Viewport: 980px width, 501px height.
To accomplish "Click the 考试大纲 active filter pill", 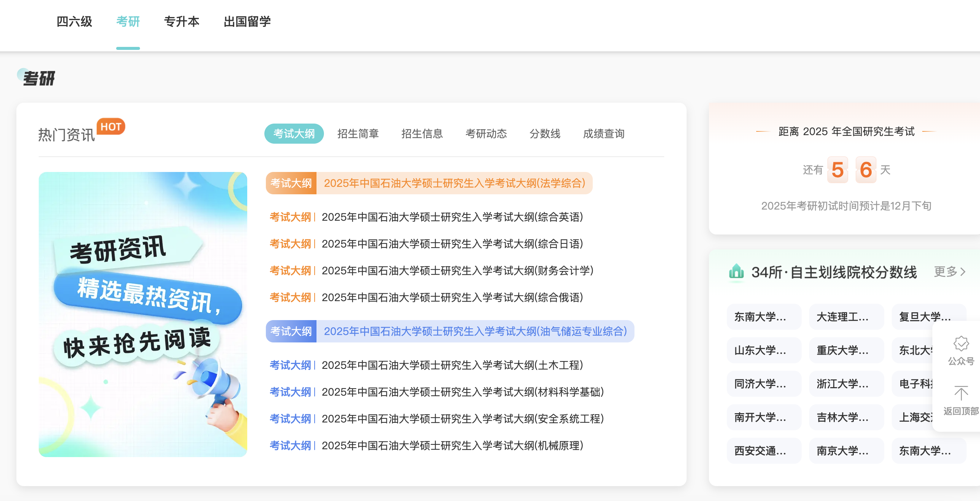I will coord(294,134).
